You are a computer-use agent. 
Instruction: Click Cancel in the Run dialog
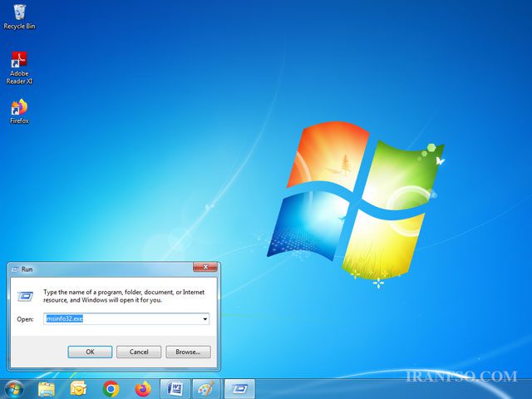tap(139, 352)
